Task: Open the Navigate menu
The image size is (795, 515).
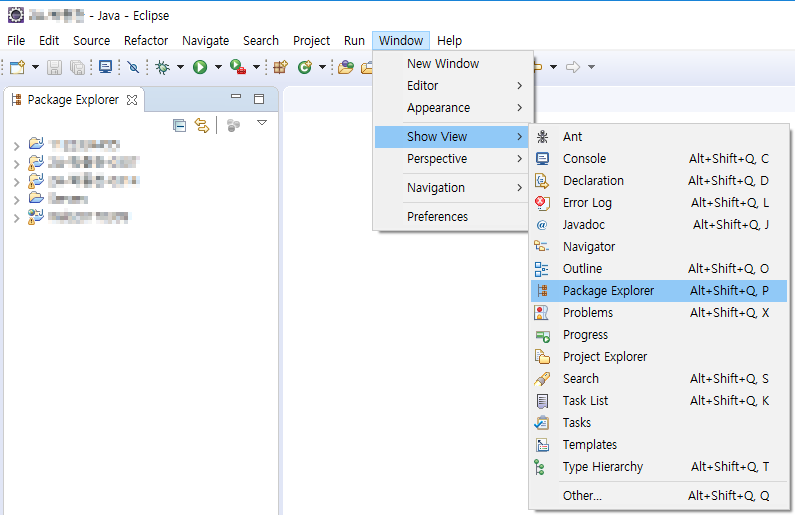Action: [205, 41]
